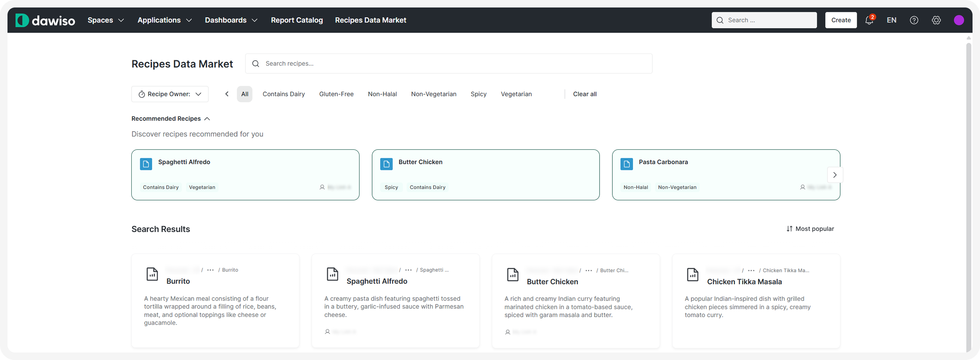Open the Recipe Owner dropdown
The width and height of the screenshot is (980, 360).
coord(170,94)
